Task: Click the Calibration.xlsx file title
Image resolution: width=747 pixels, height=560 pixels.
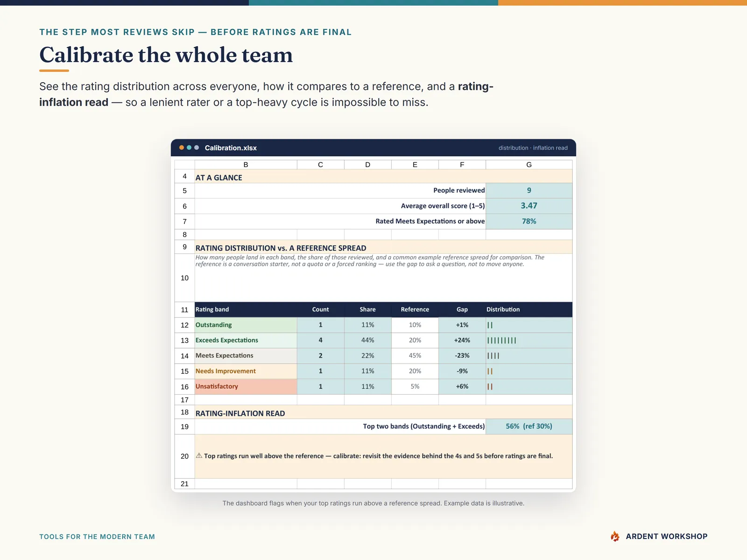Action: tap(231, 148)
